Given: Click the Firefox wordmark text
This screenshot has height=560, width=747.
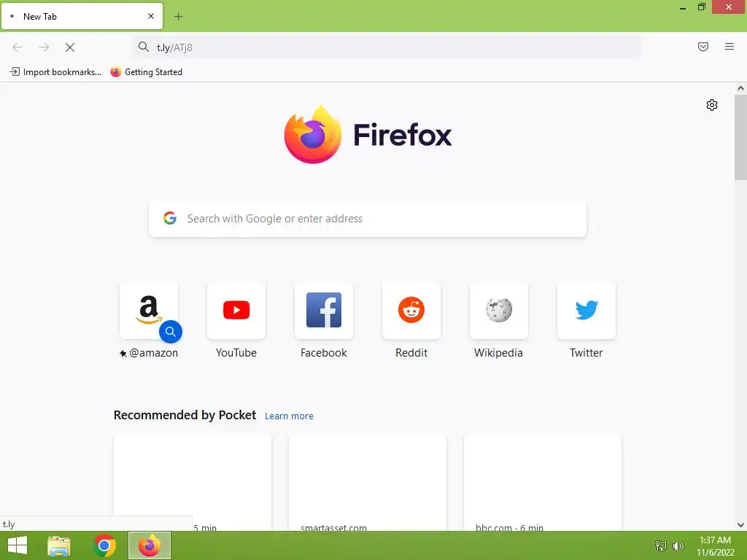Looking at the screenshot, I should pos(403,135).
